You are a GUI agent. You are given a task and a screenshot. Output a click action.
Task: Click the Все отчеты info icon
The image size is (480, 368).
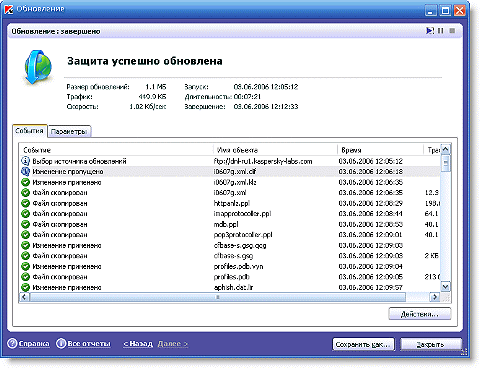click(61, 344)
